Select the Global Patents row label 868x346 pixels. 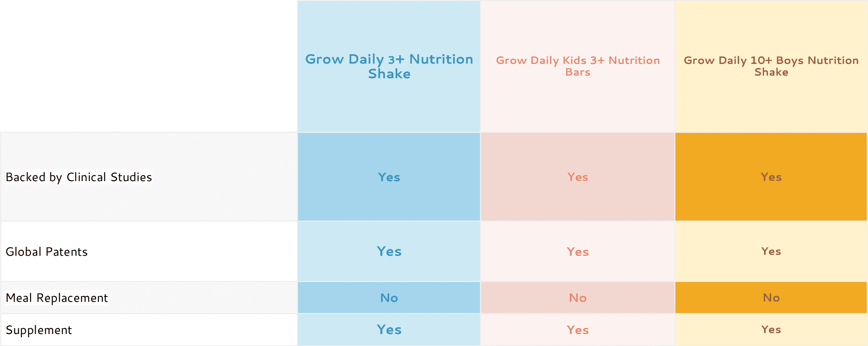point(46,252)
